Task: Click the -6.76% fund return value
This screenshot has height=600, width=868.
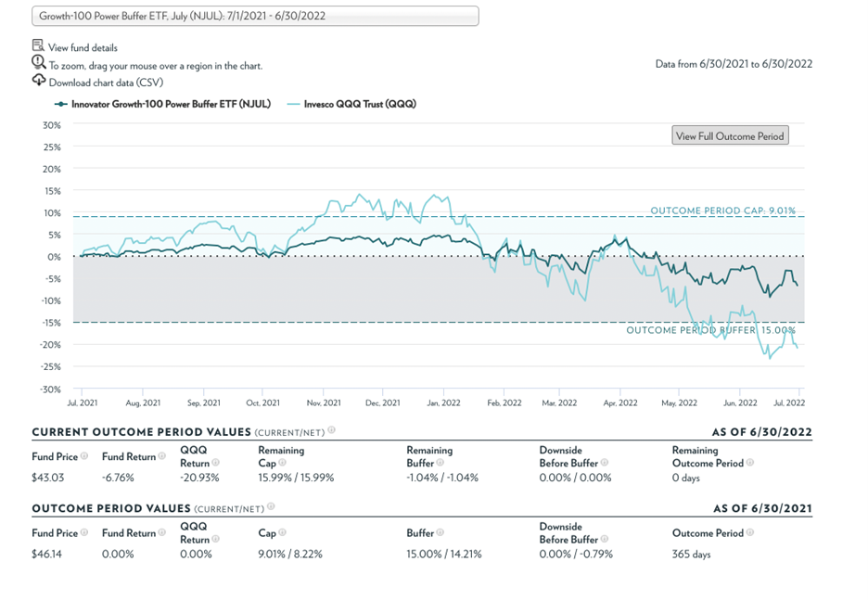Action: [x=118, y=478]
